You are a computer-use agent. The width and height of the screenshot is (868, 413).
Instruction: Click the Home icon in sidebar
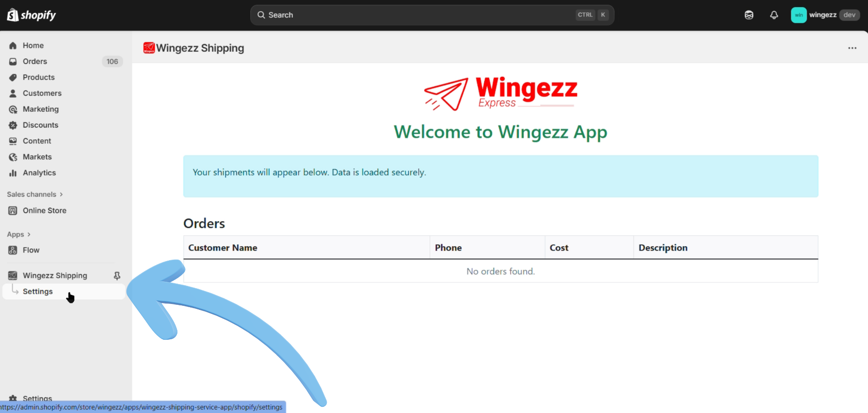point(13,46)
